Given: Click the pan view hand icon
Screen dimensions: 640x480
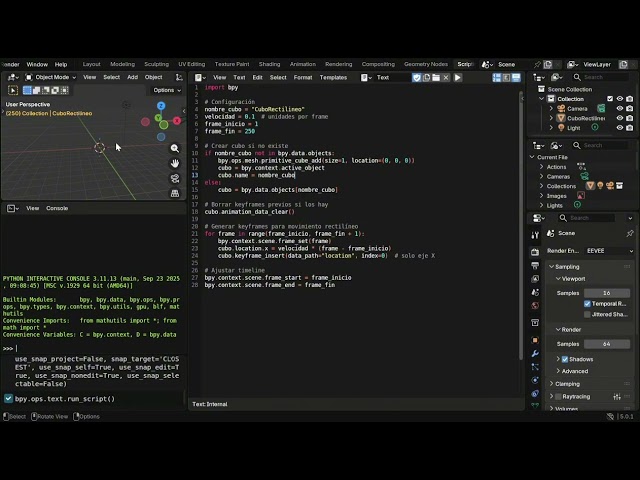Looking at the screenshot, I should [x=175, y=162].
